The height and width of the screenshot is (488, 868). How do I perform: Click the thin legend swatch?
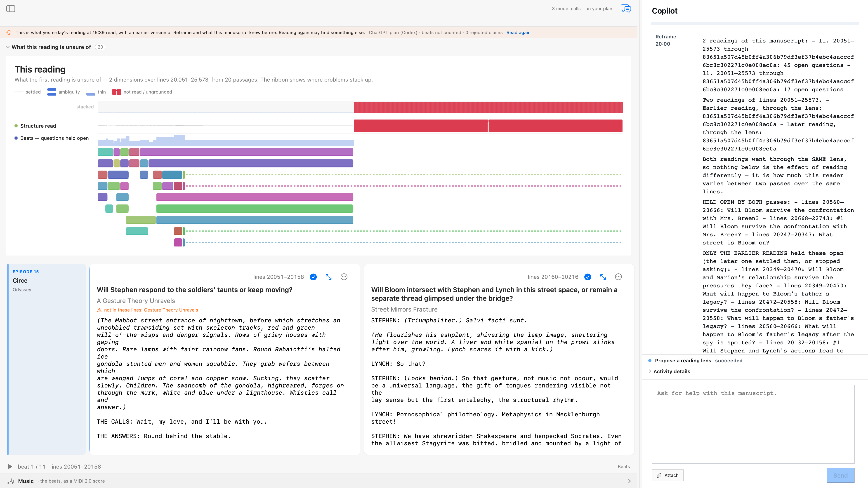[91, 94]
